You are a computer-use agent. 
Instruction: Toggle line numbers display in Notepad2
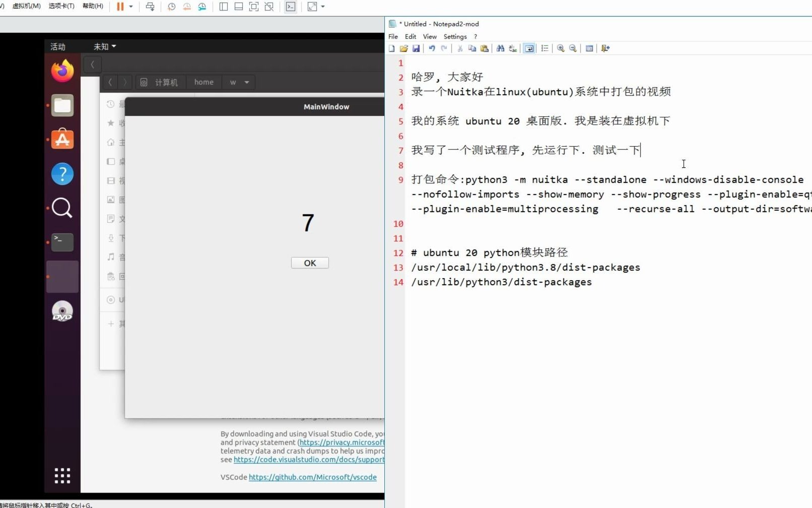pos(545,48)
